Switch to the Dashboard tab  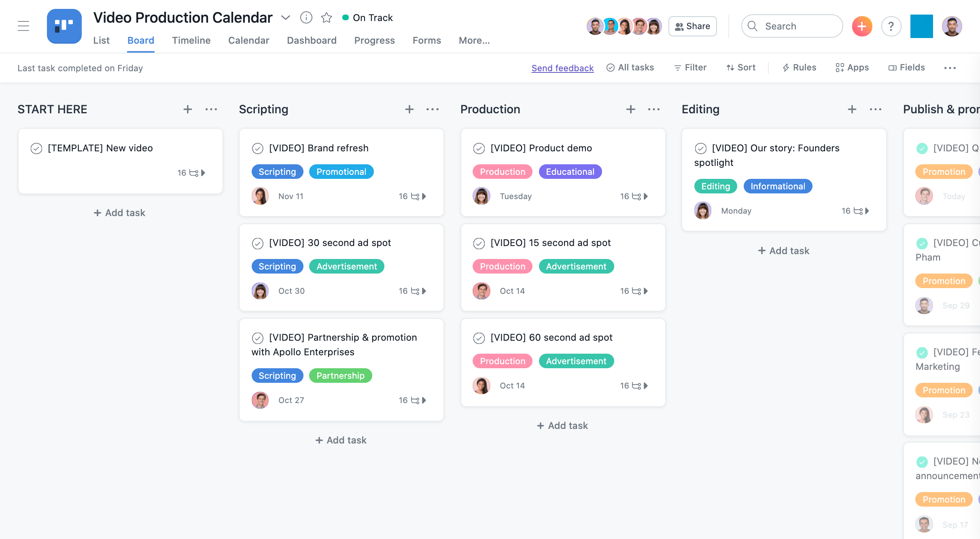click(x=312, y=40)
